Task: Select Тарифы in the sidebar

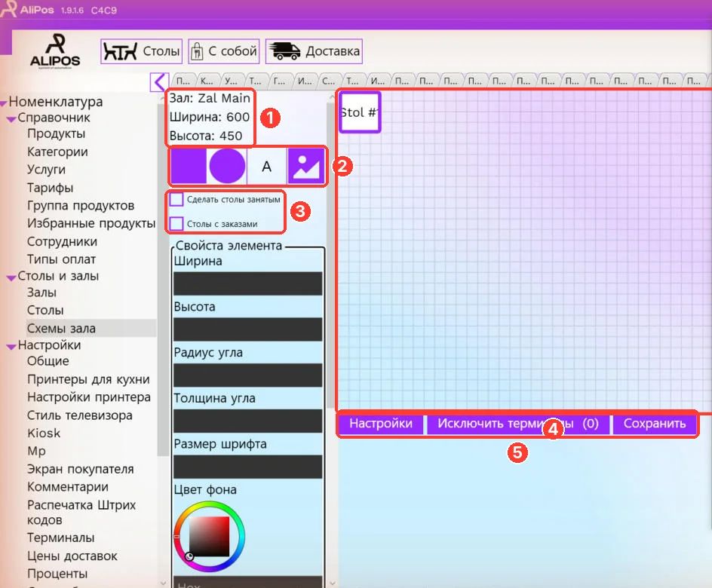Action: pyautogui.click(x=50, y=188)
